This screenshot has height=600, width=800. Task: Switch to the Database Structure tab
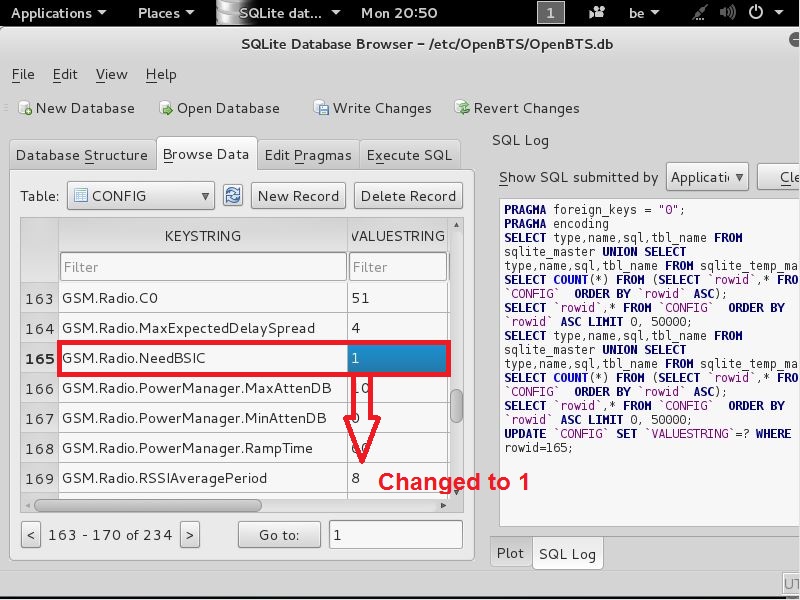(x=82, y=155)
